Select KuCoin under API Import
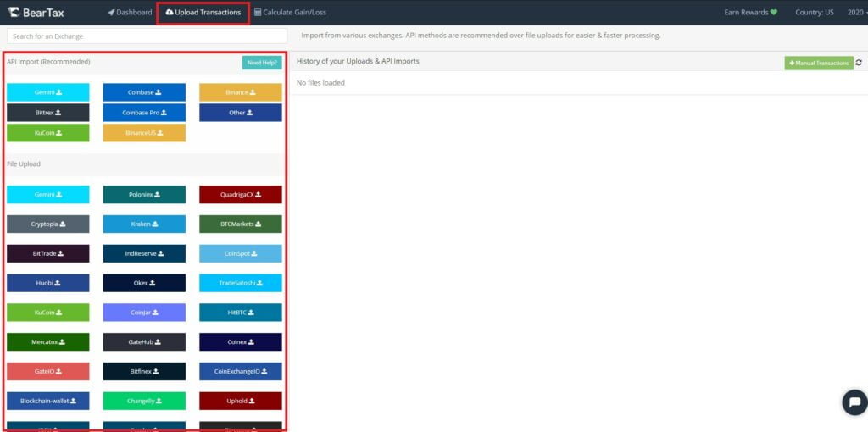The image size is (868, 432). 48,133
